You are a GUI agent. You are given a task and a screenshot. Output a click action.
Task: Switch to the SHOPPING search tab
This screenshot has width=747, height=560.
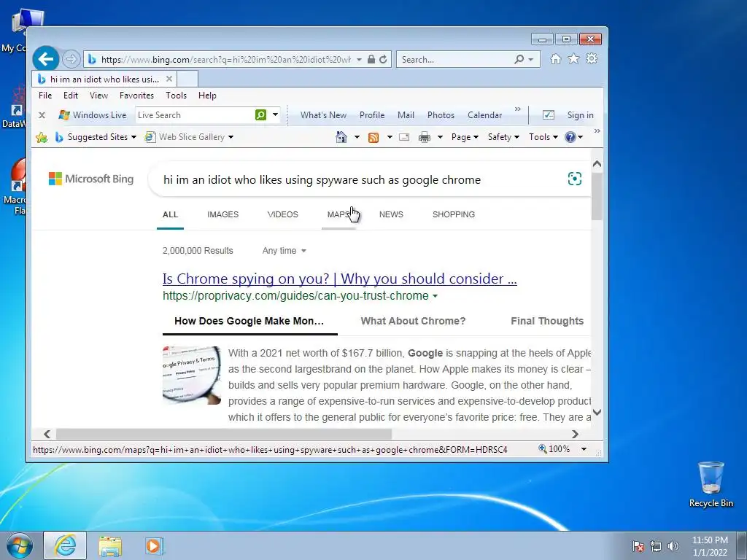454,214
